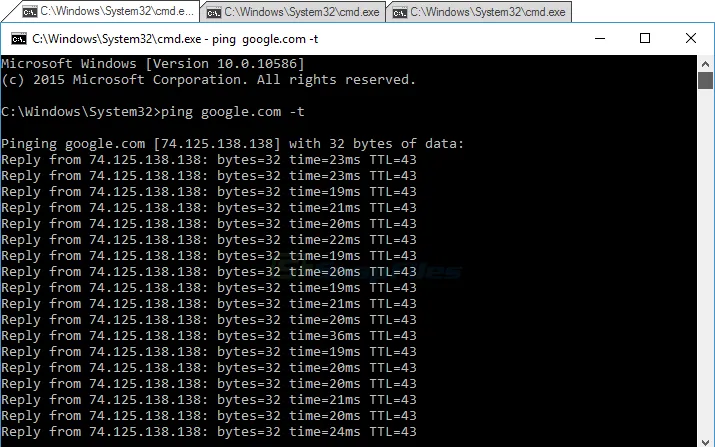This screenshot has height=447, width=715.
Task: Click the reply line with time=36ms
Action: click(x=209, y=336)
